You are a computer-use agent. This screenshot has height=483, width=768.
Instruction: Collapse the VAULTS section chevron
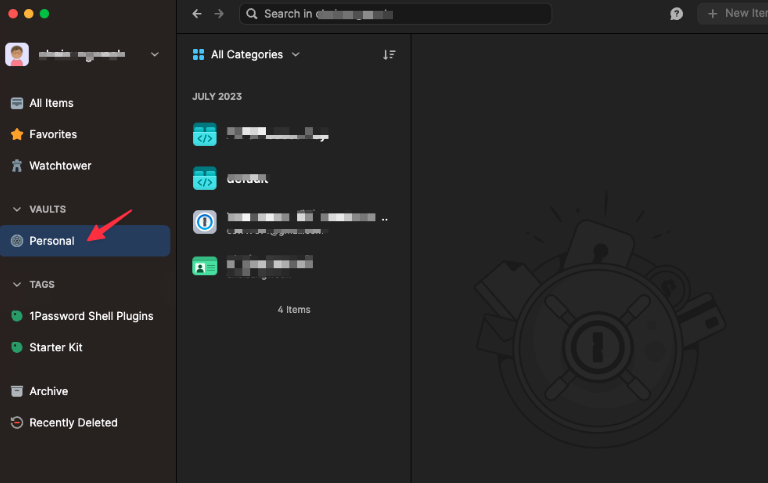pos(17,209)
